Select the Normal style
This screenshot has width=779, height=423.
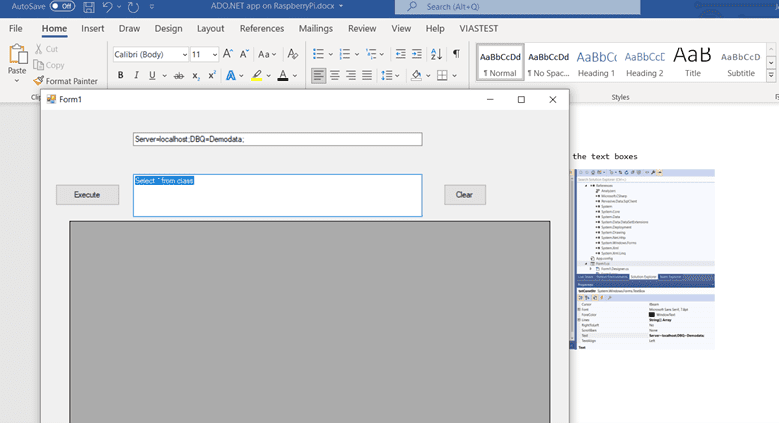pos(500,63)
